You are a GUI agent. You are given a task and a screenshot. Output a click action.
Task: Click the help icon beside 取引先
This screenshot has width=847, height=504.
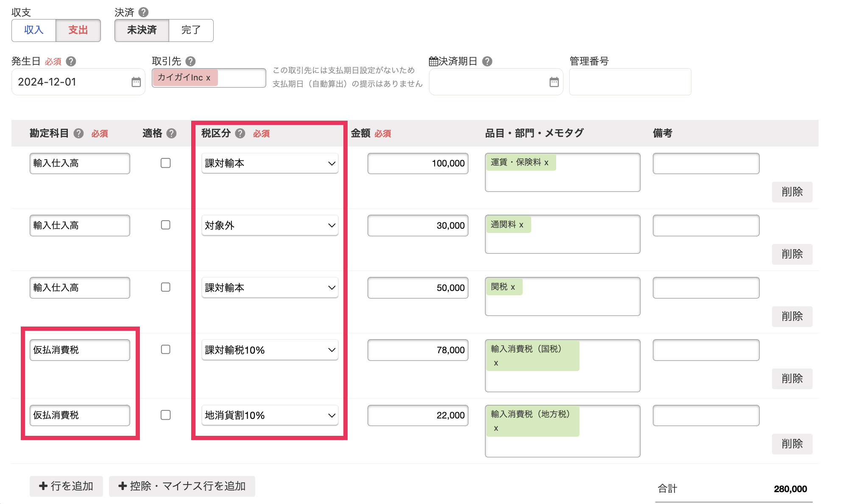(191, 61)
